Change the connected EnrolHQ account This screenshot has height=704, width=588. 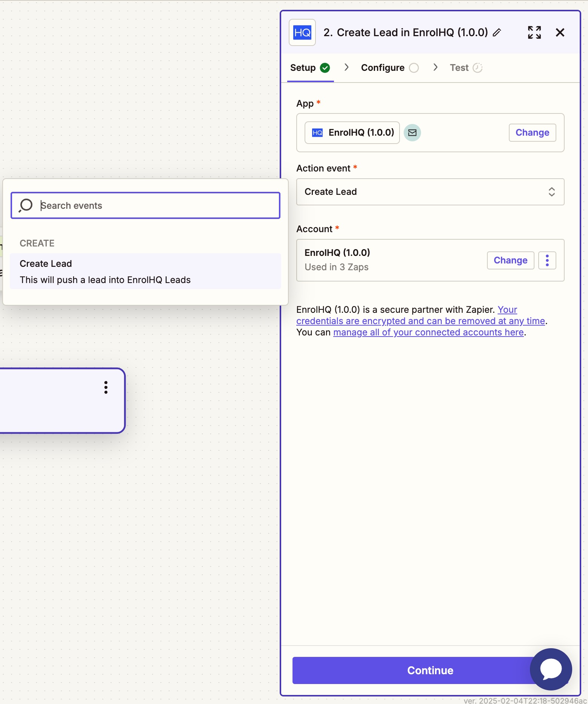click(510, 260)
